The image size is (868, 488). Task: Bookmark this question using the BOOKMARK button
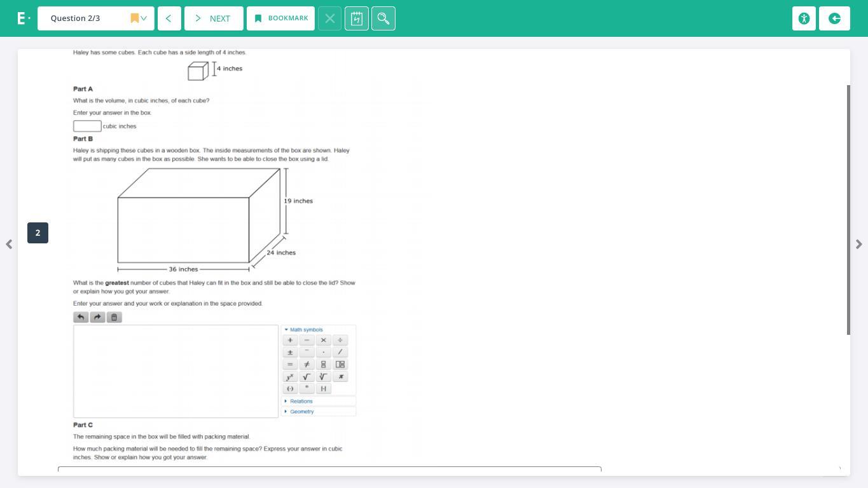tap(280, 18)
